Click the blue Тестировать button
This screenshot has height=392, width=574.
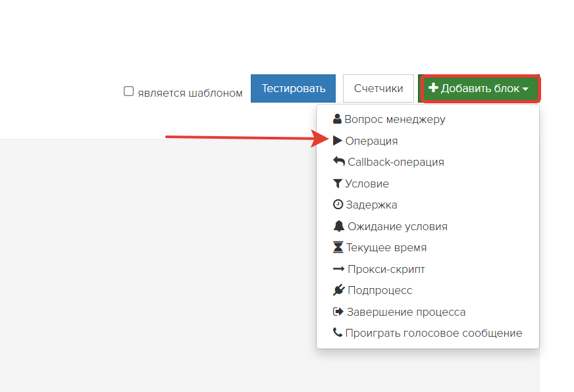[x=293, y=89]
